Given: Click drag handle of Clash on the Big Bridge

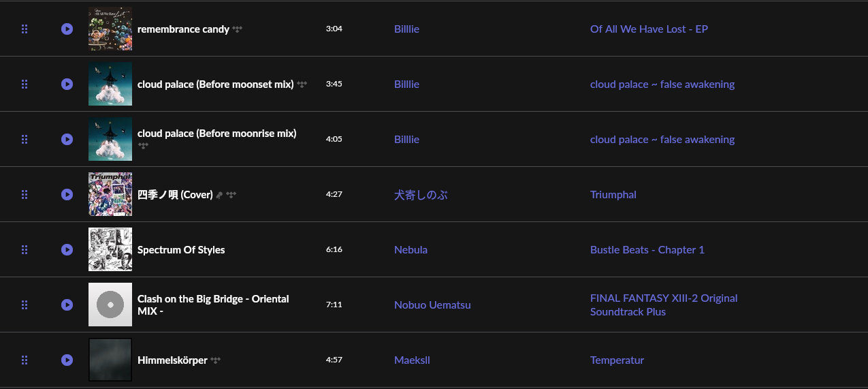Looking at the screenshot, I should [x=25, y=305].
